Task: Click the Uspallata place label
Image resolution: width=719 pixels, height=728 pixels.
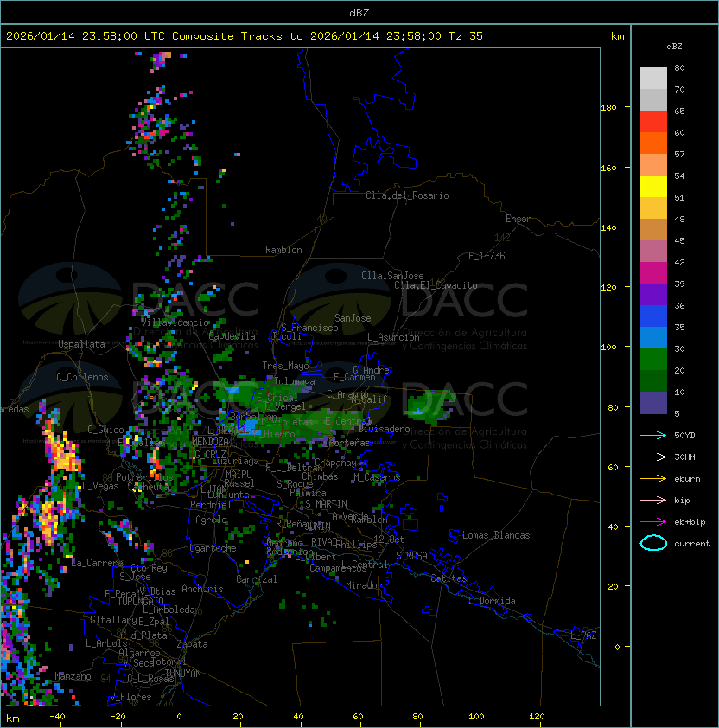Action: tap(81, 344)
